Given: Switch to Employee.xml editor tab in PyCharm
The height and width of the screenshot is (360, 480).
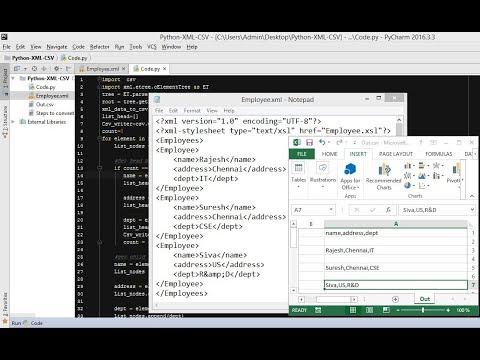Looking at the screenshot, I should (102, 69).
